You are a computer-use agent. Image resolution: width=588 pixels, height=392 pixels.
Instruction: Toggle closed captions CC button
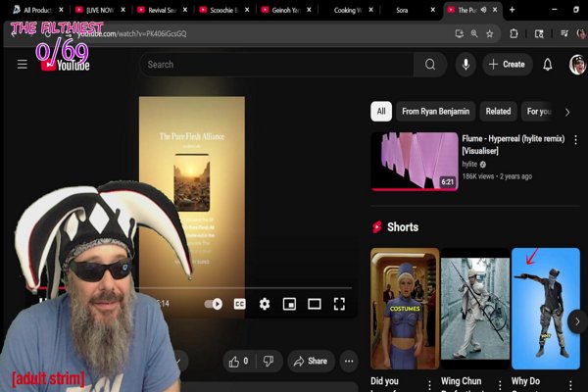coord(240,304)
